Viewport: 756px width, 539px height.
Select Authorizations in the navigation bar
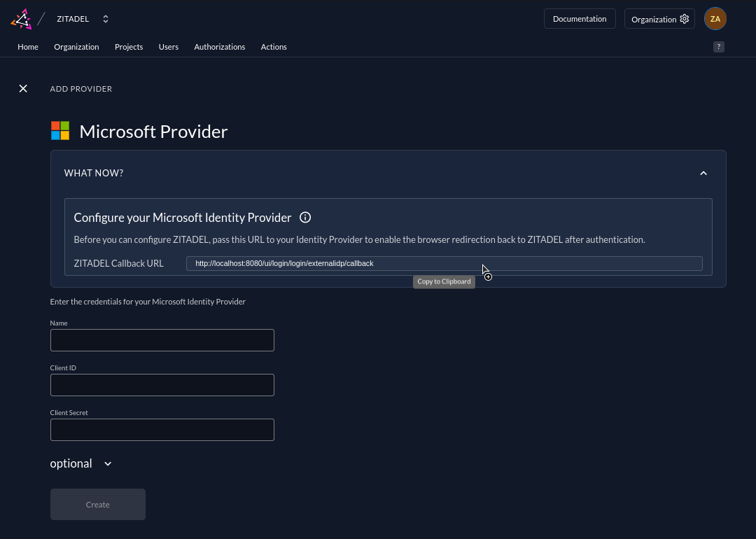(x=219, y=47)
